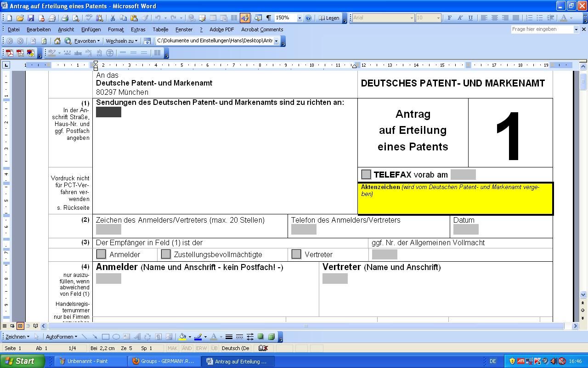Convert to Adobe PDF icon
588x368 pixels.
[9, 53]
